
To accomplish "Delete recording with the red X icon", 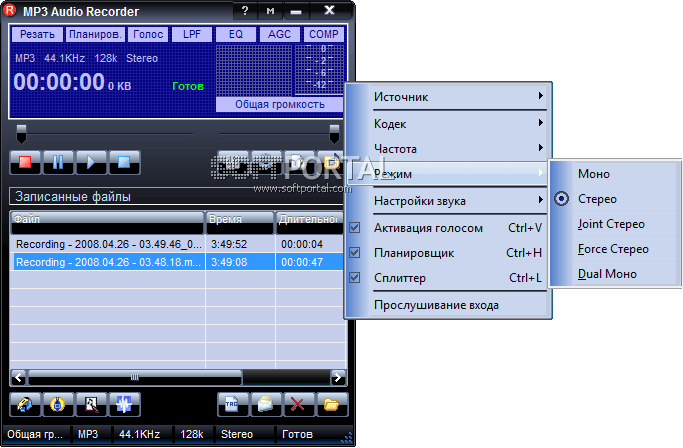I will pyautogui.click(x=299, y=404).
